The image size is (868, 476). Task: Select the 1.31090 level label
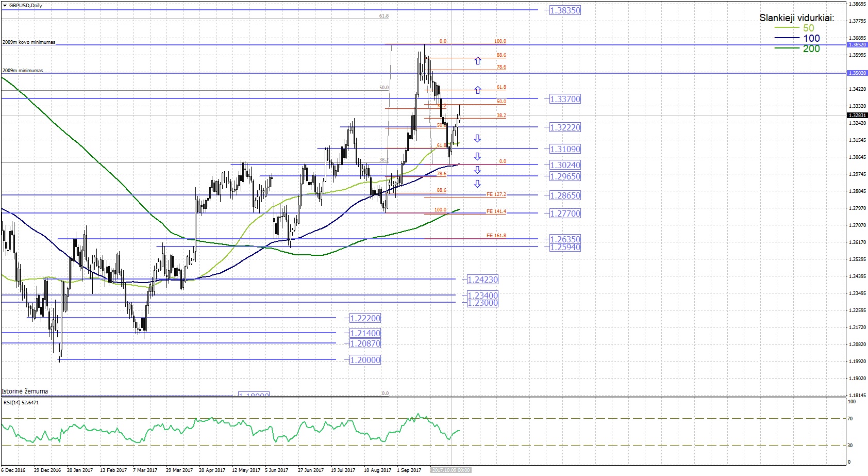point(565,149)
